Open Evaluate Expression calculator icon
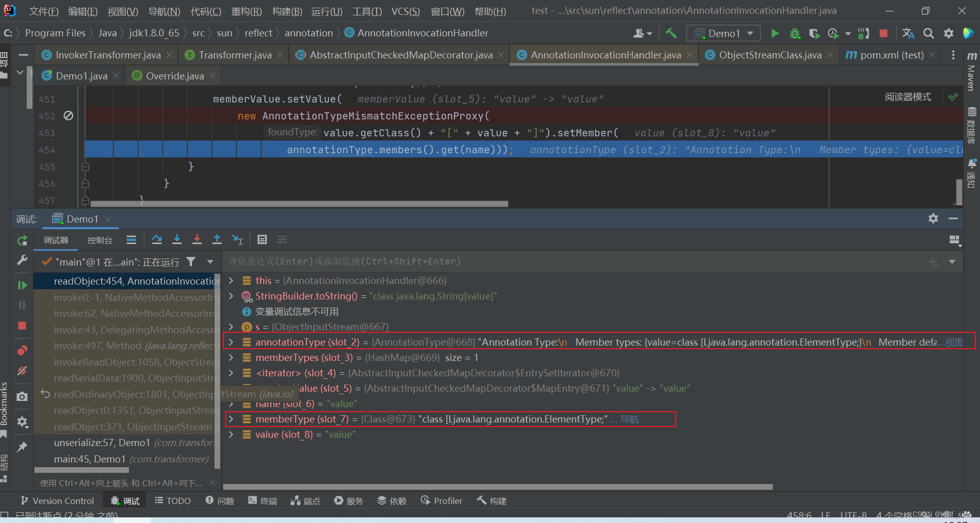The height and width of the screenshot is (523, 980). [x=262, y=239]
